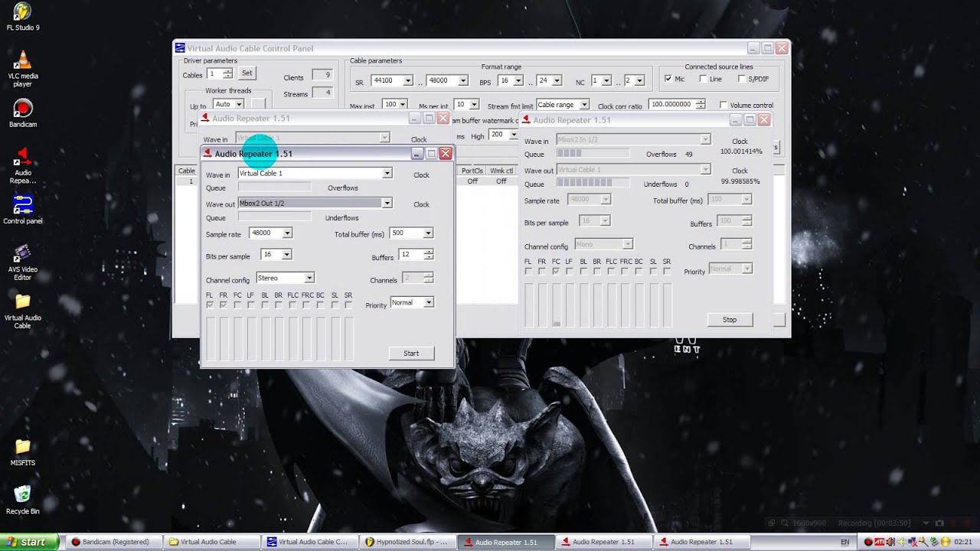This screenshot has width=980, height=551.
Task: Select the MISFITS folder icon
Action: pyautogui.click(x=22, y=452)
